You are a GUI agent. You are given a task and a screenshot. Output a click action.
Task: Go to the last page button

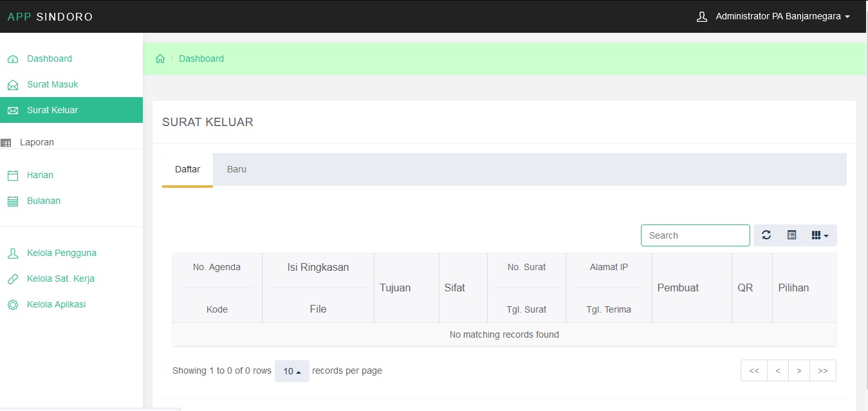[823, 370]
